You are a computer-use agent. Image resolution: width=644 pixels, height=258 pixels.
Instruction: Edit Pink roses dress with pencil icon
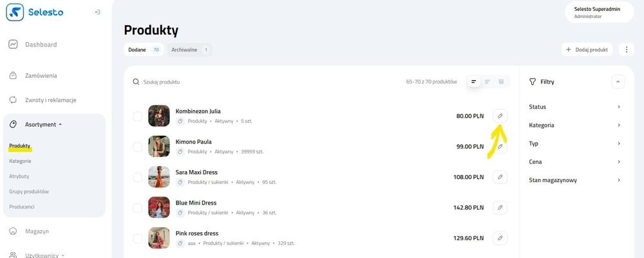[500, 238]
